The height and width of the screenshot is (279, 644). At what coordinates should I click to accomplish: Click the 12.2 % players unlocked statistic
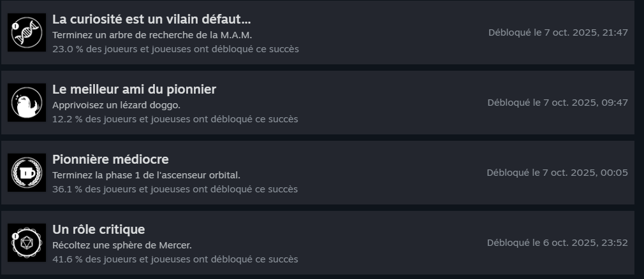(x=175, y=119)
